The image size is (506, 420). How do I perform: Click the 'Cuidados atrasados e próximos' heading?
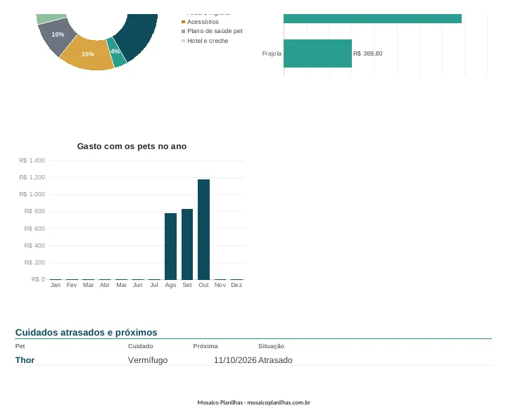tap(86, 332)
